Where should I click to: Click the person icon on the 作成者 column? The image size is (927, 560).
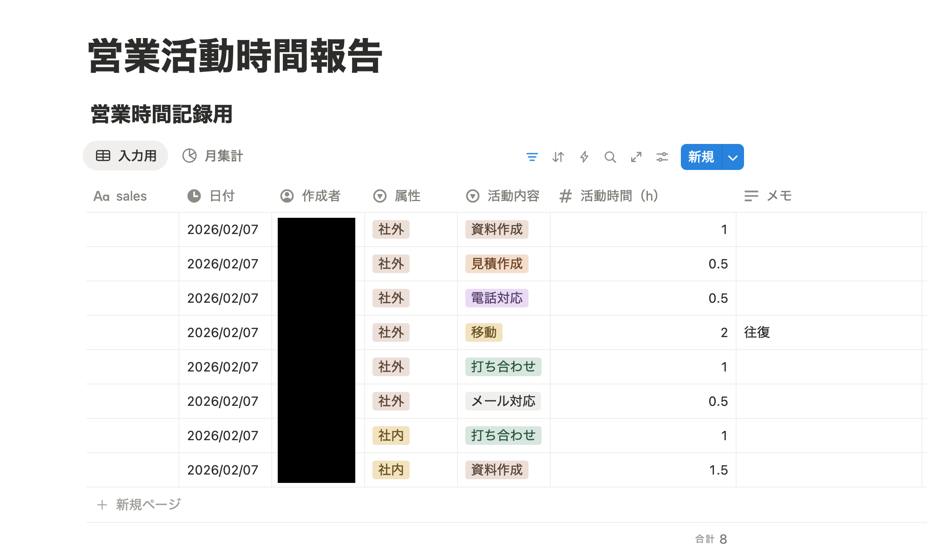tap(287, 196)
